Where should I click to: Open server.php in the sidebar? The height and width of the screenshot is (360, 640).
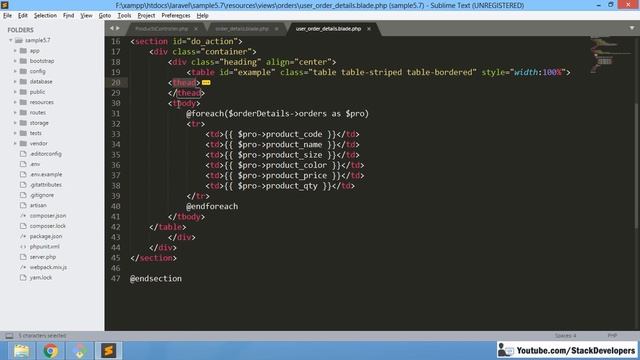point(42,257)
